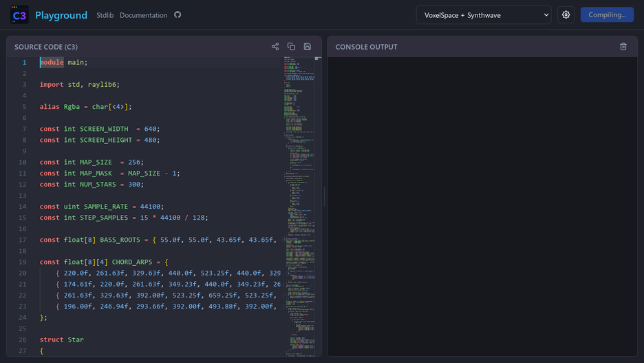644x363 pixels.
Task: Click 'MAP_MASK' constant on line 11
Action: point(96,174)
